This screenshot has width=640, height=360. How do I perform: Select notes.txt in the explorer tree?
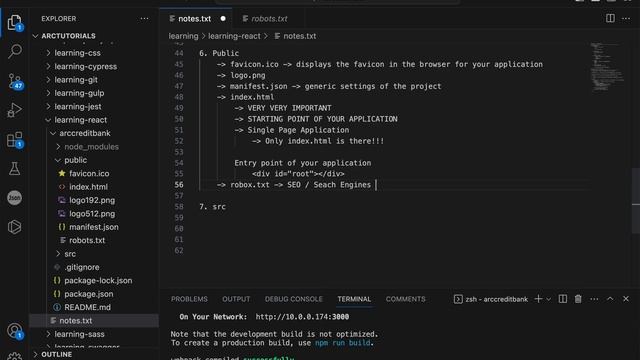click(x=93, y=321)
